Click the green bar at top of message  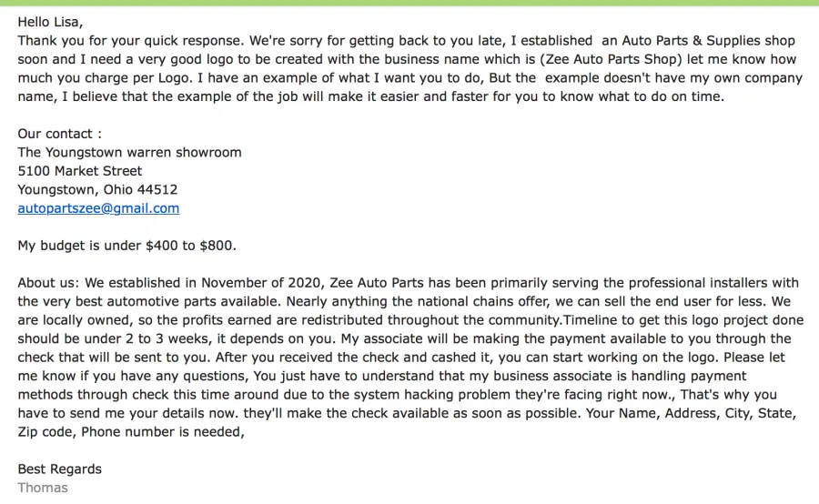[409, 3]
